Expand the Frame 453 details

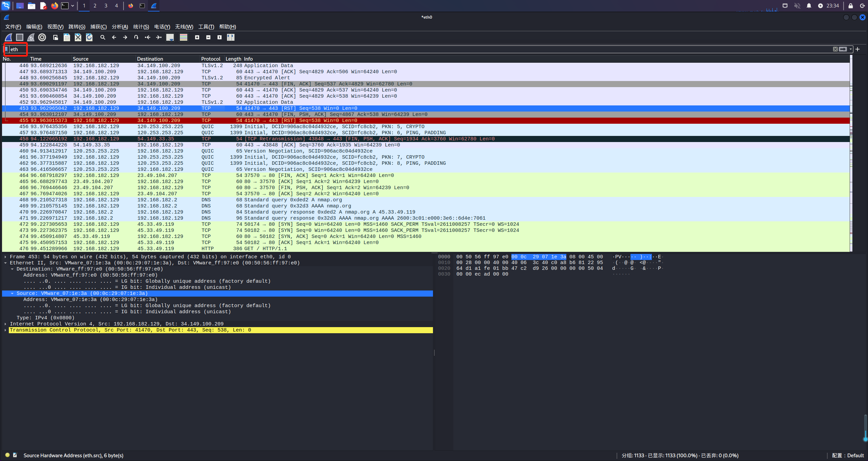click(5, 257)
